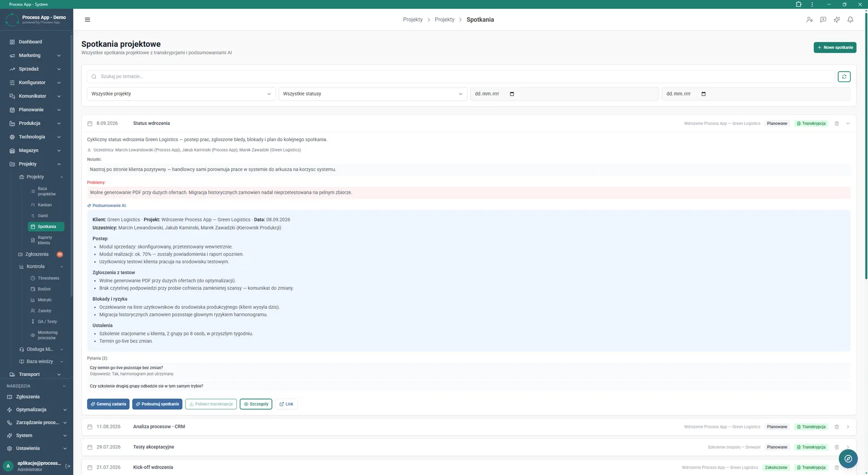The image size is (868, 475).
Task: Open the Process App Demo logo
Action: 12,20
